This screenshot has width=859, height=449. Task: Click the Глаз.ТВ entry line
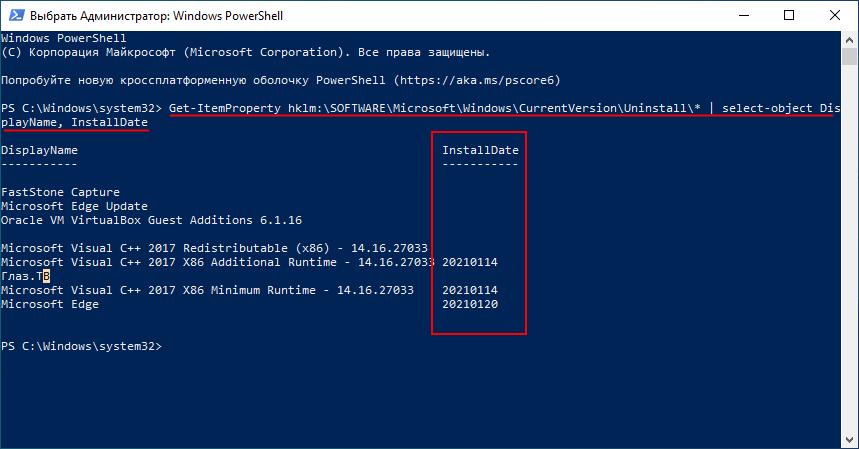click(25, 277)
